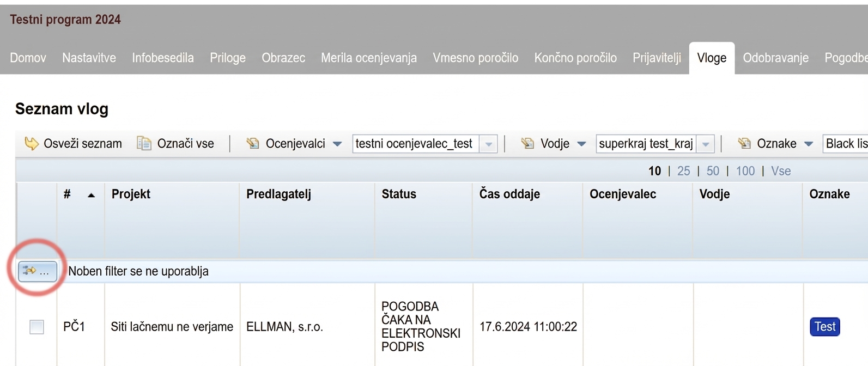Open the filter builder icon button
The image size is (868, 366).
point(37,271)
